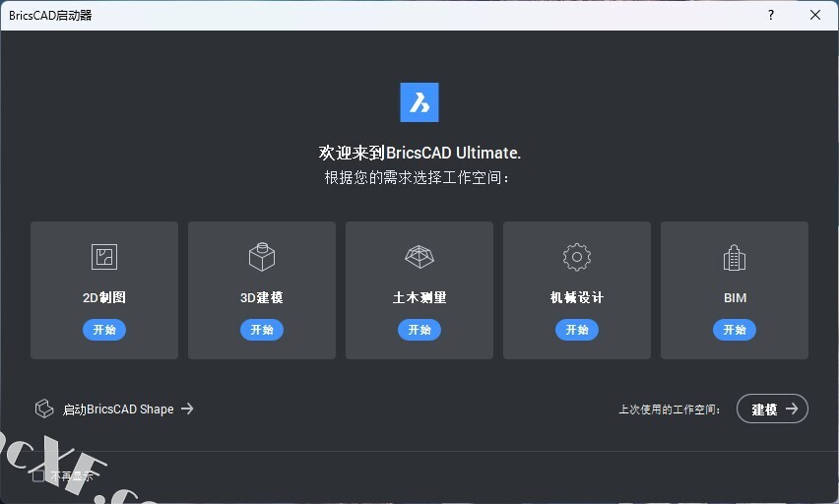Click the 2D制图 label
The width and height of the screenshot is (839, 504).
pos(104,297)
